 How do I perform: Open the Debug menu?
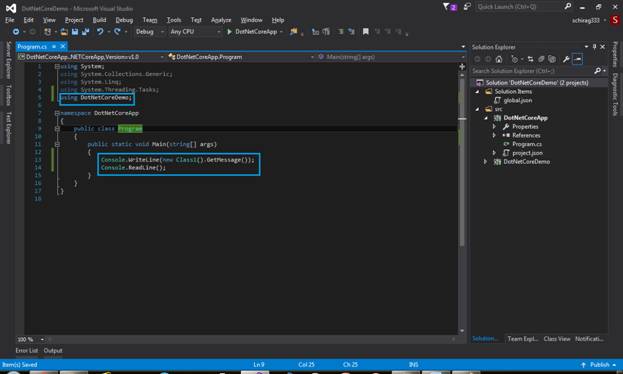point(124,20)
